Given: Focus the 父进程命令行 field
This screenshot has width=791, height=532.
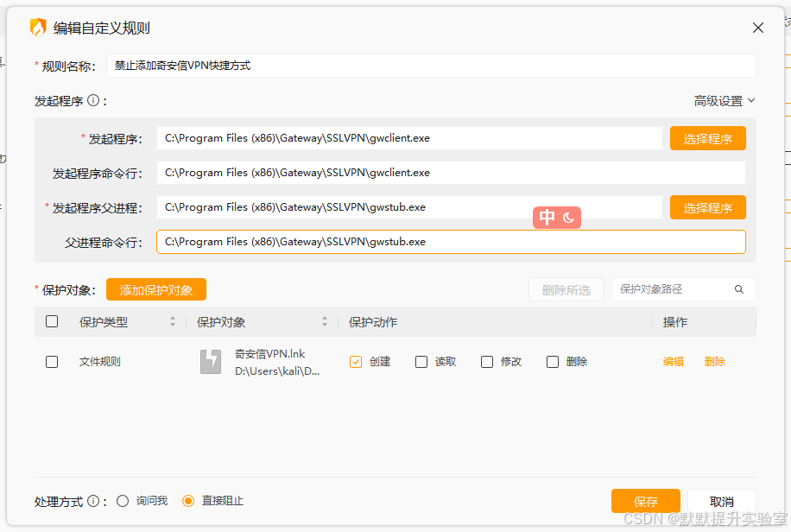Looking at the screenshot, I should click(451, 242).
